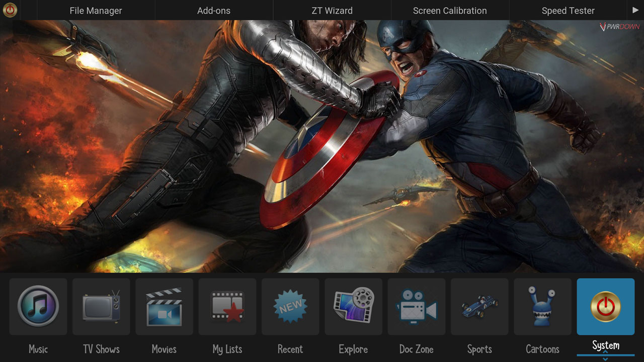Click the Cartoons label text

pos(542,349)
